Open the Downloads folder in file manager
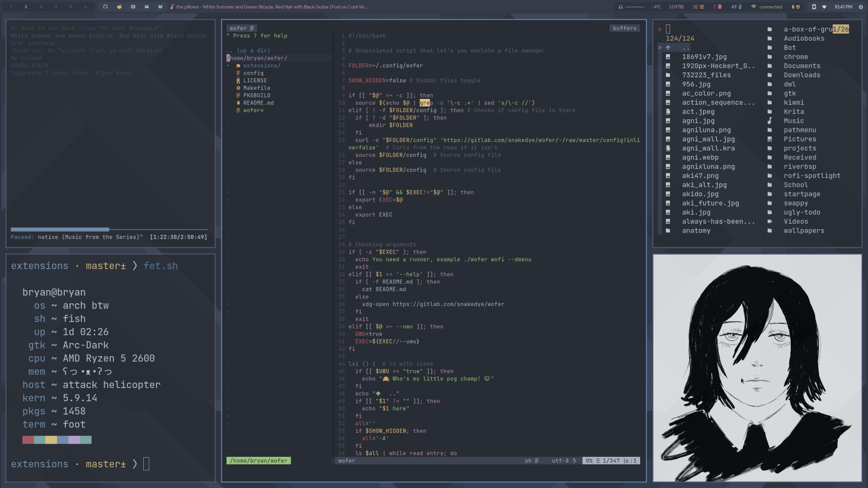The image size is (868, 488). pos(802,75)
